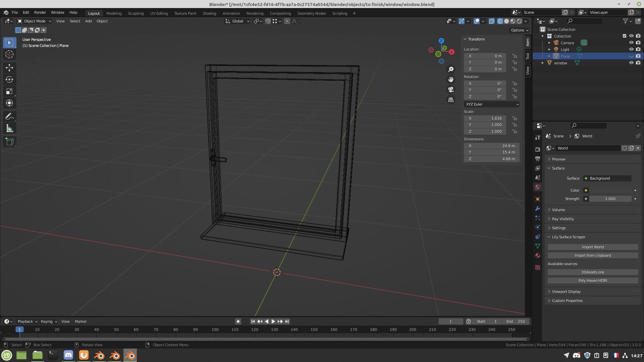
Task: Click the Poly Haven HDRI button
Action: pos(593,281)
